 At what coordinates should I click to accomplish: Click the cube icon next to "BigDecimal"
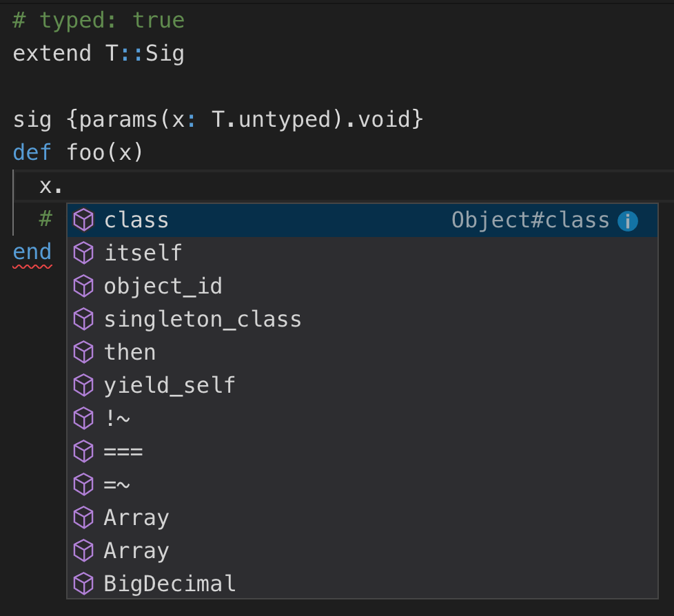(x=83, y=583)
